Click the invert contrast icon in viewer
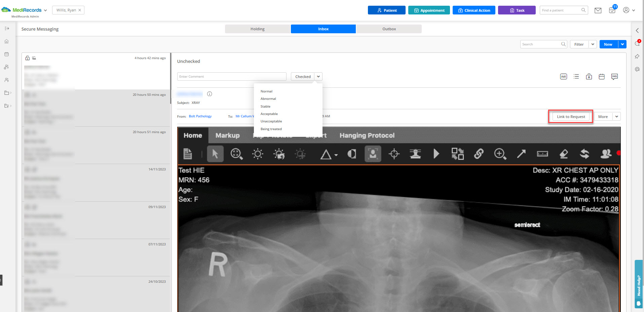Screen dimensions: 644x312 tap(352, 154)
